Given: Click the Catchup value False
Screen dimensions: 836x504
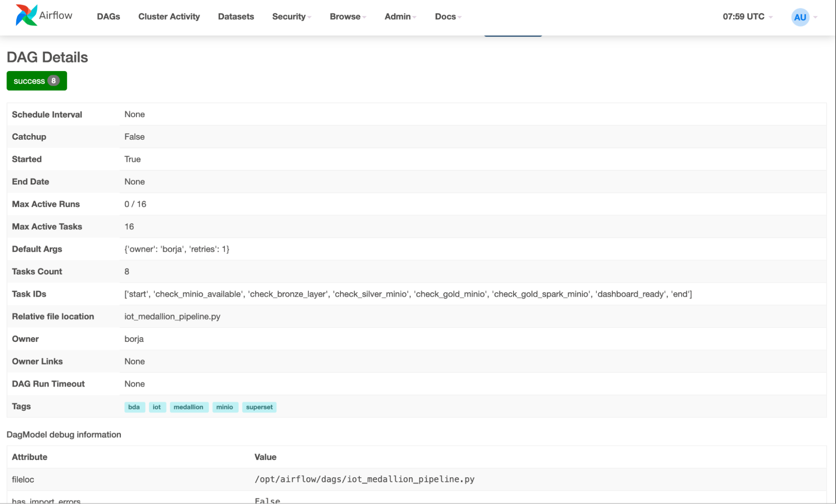Looking at the screenshot, I should [x=134, y=137].
